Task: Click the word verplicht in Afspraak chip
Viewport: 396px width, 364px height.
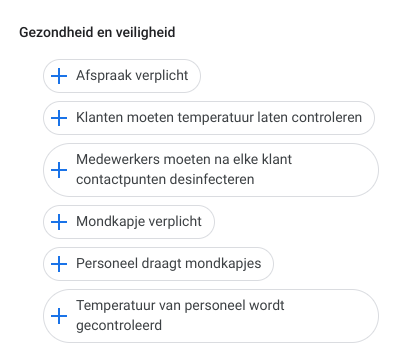Action: coord(162,76)
